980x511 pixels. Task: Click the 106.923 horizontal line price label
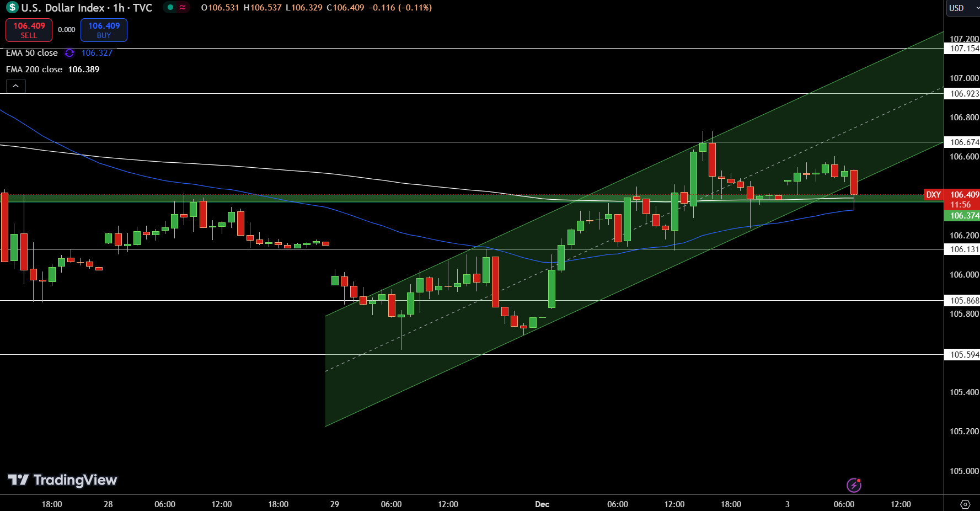(x=962, y=94)
